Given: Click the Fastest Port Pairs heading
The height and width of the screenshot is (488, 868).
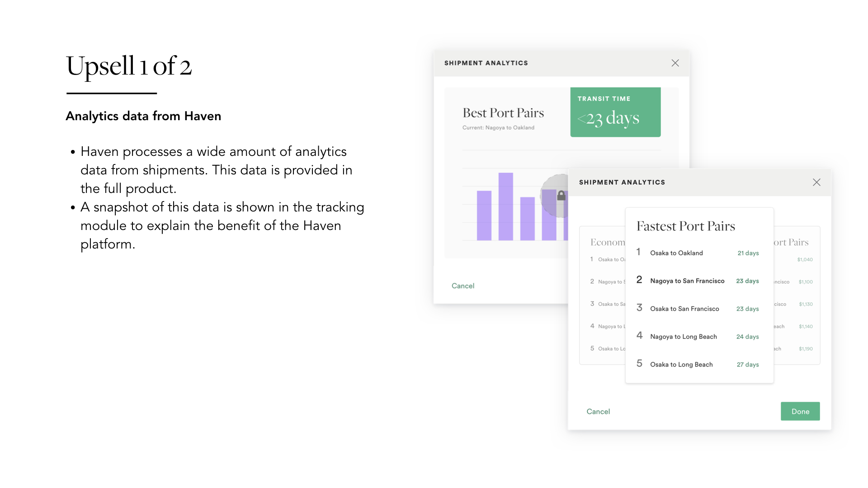Looking at the screenshot, I should [x=685, y=226].
